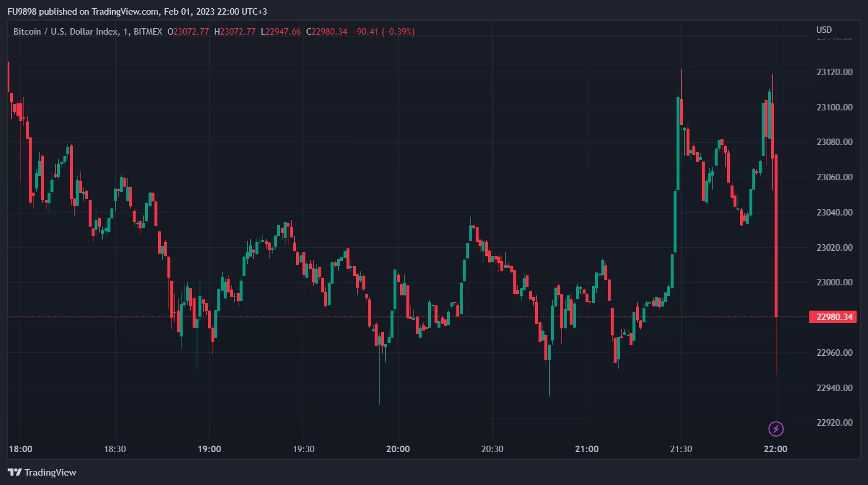Screen dimensions: 868x485
Task: Click the 23120.00 price axis label
Action: point(835,72)
